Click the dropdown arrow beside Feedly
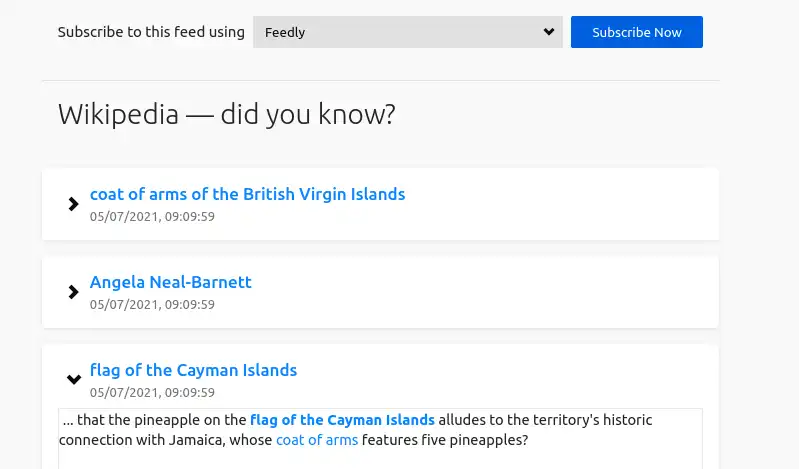Viewport: 799px width, 469px height. click(x=548, y=32)
